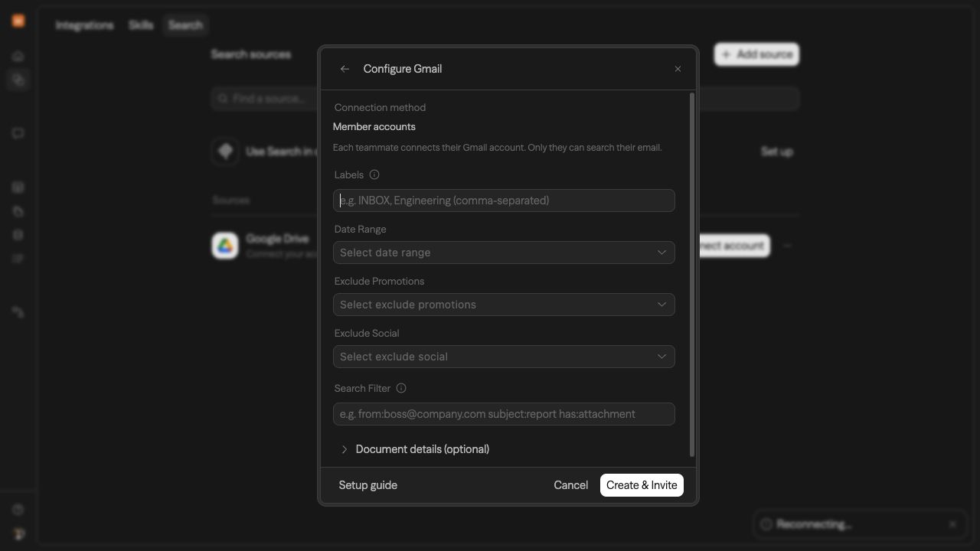Click the Use Search source icon
This screenshot has width=980, height=551.
[x=225, y=152]
